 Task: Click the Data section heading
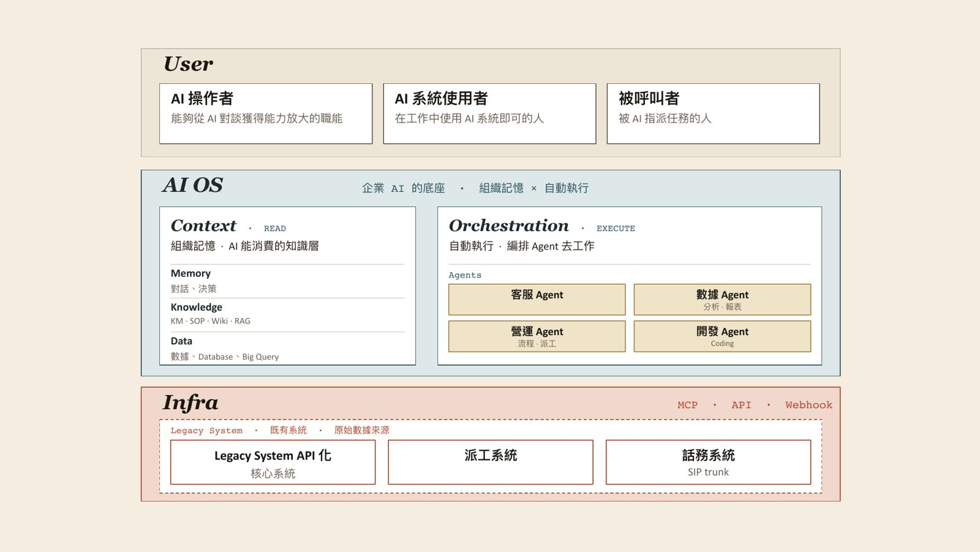[181, 341]
